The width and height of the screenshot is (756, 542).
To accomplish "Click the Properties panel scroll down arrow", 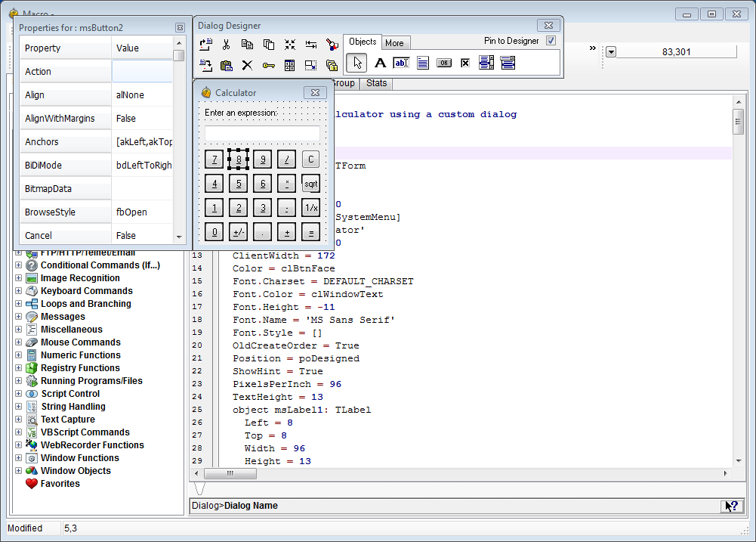I will pyautogui.click(x=179, y=237).
